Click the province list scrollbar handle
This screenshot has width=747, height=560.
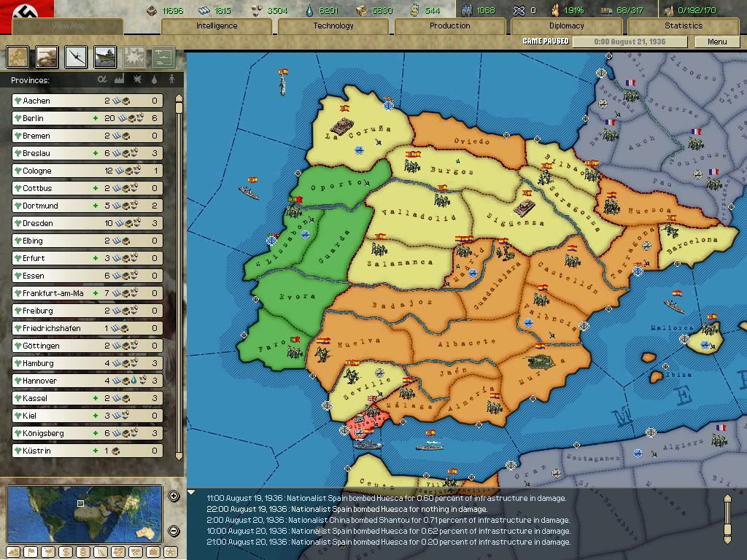179,107
